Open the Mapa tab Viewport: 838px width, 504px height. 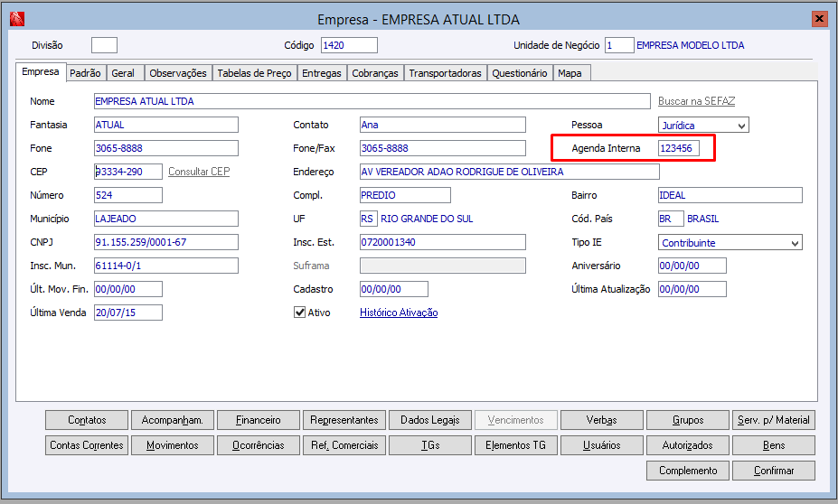(x=570, y=73)
